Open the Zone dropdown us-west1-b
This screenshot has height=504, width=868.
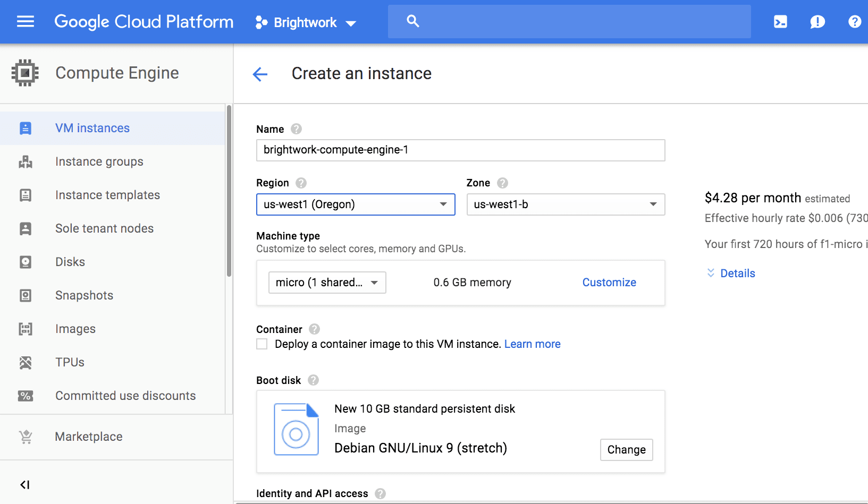pyautogui.click(x=566, y=204)
